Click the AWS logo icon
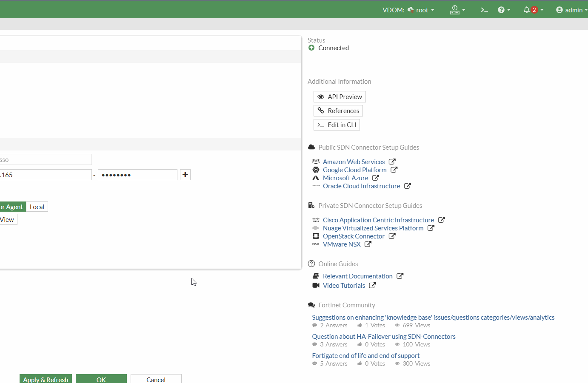 [316, 162]
